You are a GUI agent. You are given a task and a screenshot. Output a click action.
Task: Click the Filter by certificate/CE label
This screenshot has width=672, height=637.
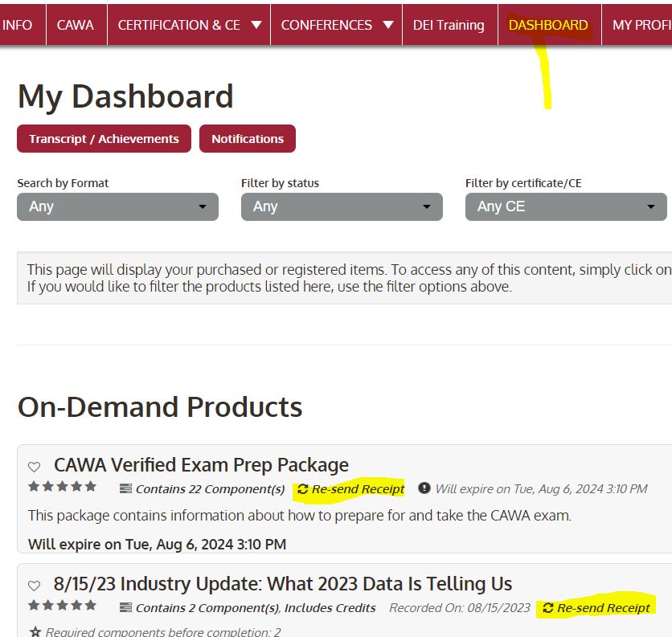coord(523,183)
